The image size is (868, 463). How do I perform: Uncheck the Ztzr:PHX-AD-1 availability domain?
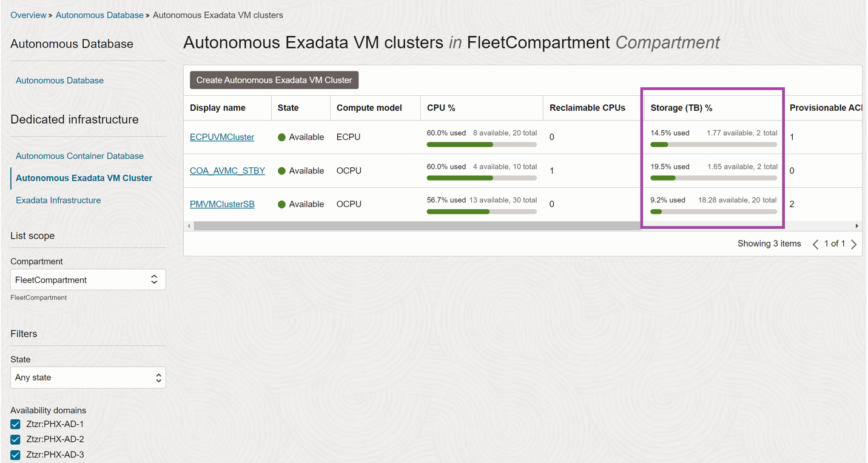pos(15,424)
